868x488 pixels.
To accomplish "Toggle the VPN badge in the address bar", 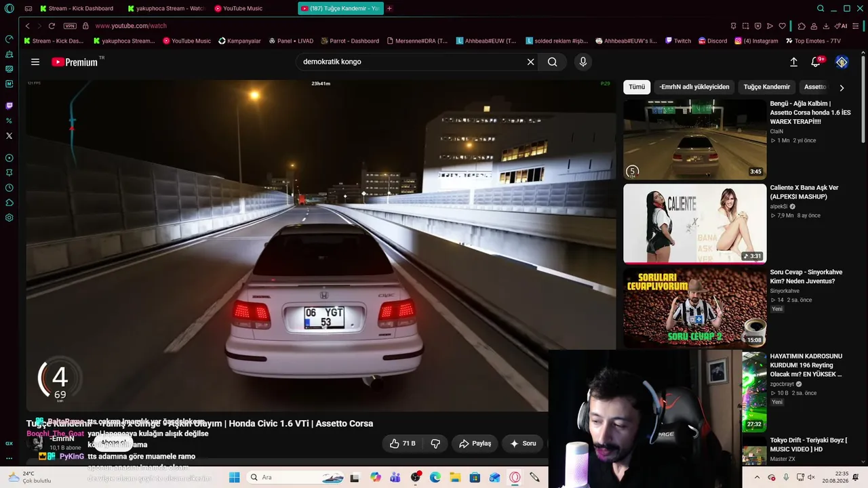I will 70,26.
